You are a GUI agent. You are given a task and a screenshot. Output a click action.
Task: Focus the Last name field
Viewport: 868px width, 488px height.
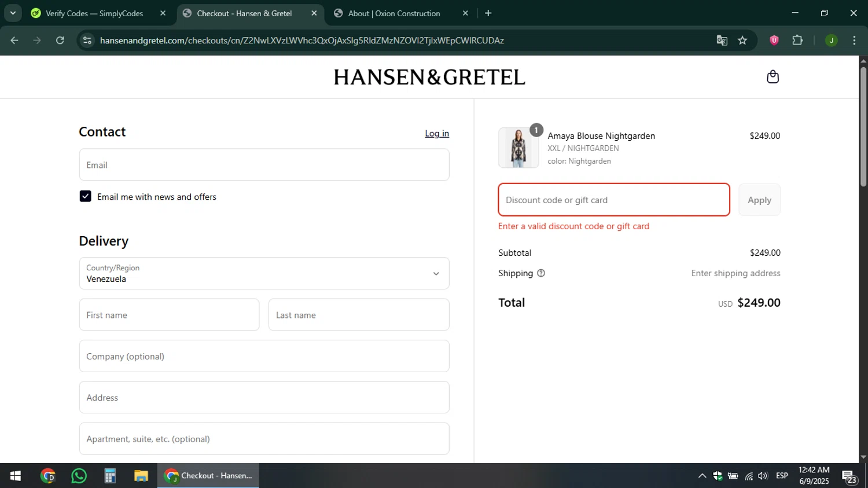coord(359,315)
